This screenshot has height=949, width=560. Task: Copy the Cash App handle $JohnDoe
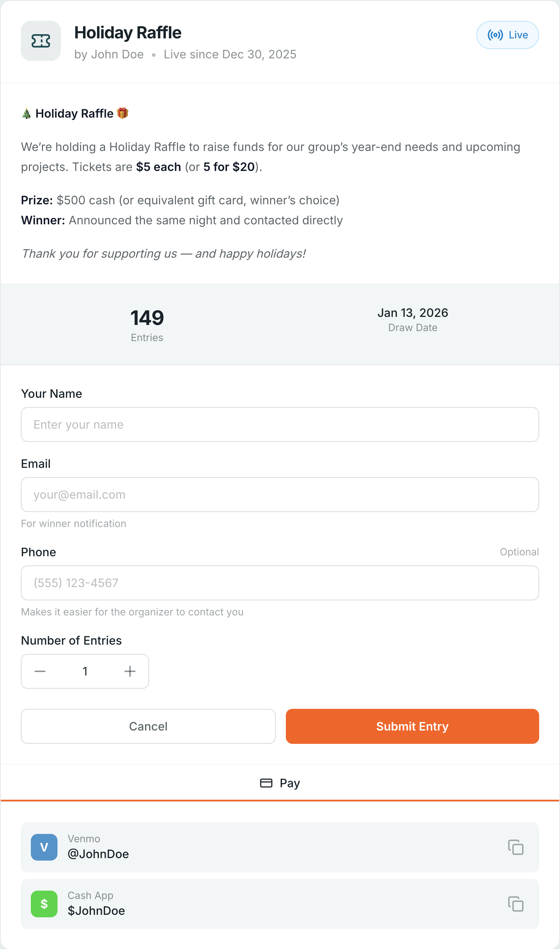tap(516, 904)
